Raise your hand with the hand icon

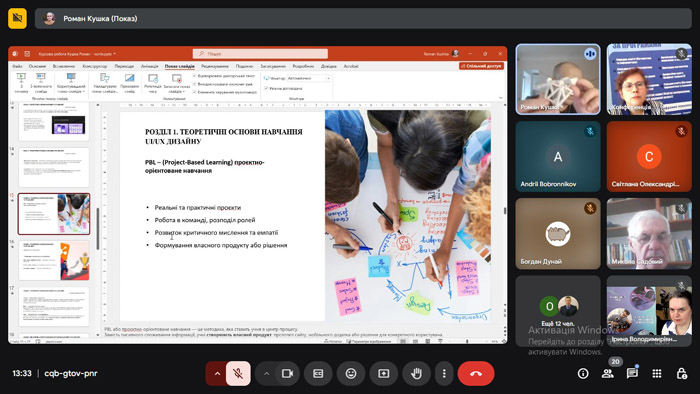click(x=416, y=373)
